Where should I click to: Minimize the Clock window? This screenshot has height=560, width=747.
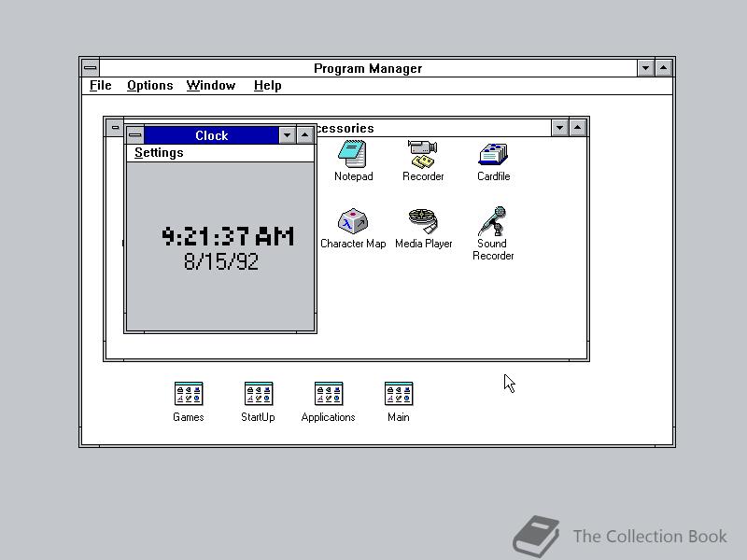(287, 135)
